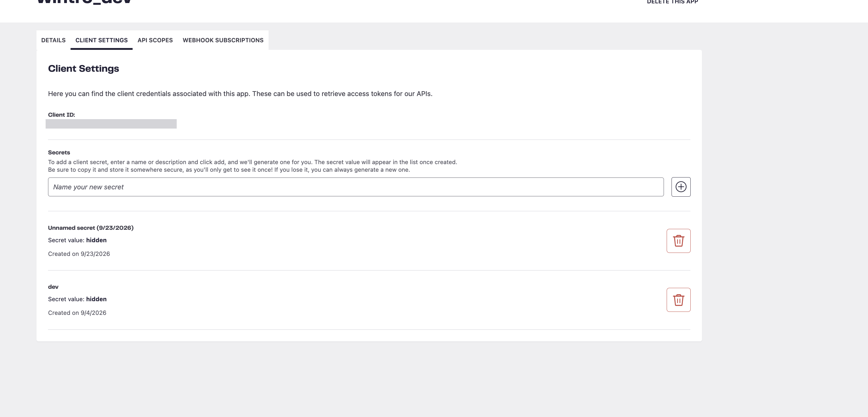Delete the dev secret with trash icon
The width and height of the screenshot is (868, 417).
678,300
